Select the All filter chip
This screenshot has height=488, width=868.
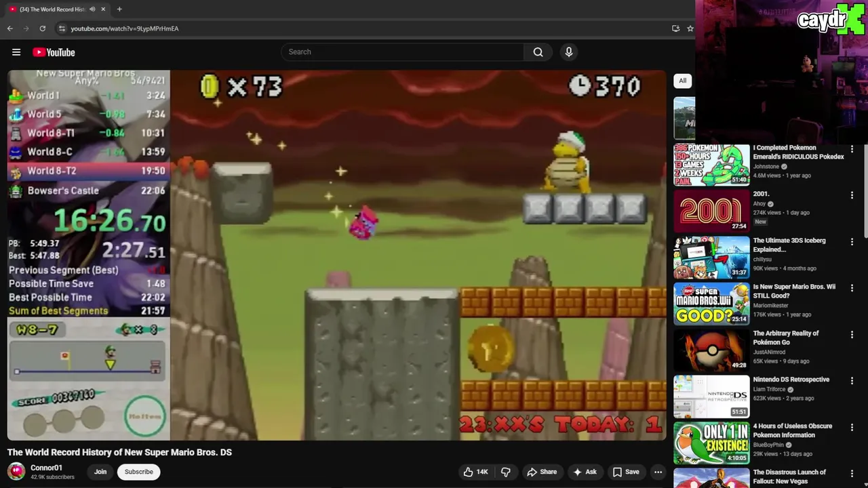tap(683, 81)
